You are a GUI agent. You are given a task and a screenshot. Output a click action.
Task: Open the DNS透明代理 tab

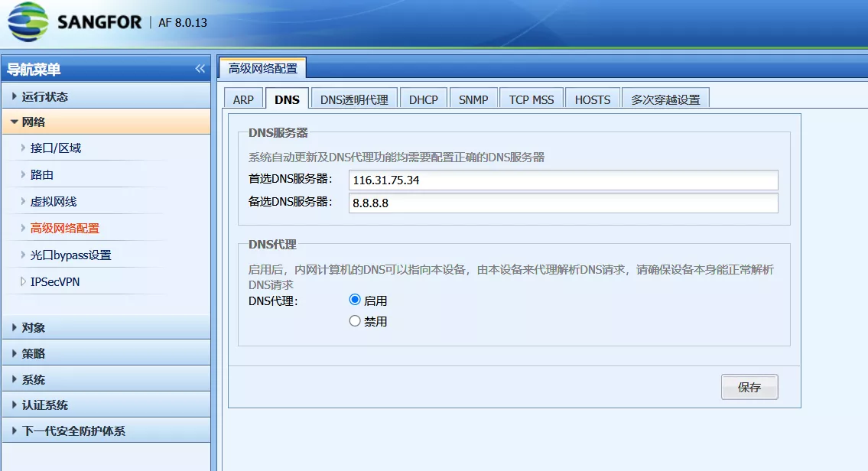point(354,99)
